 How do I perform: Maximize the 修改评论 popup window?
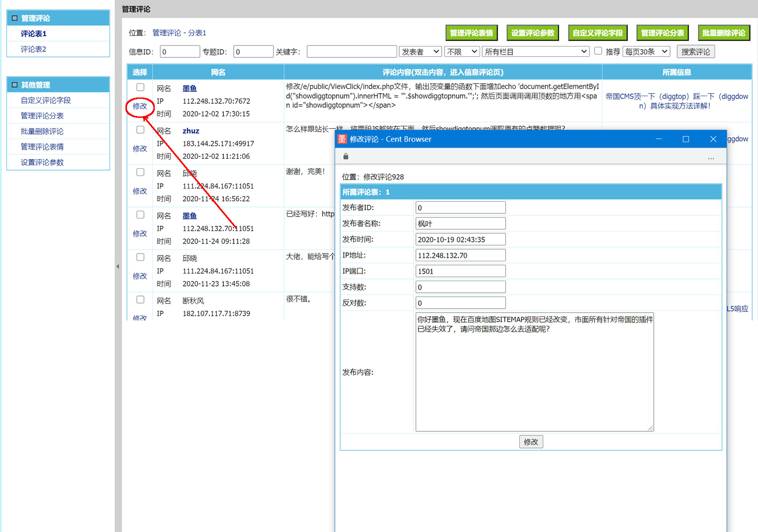(685, 139)
